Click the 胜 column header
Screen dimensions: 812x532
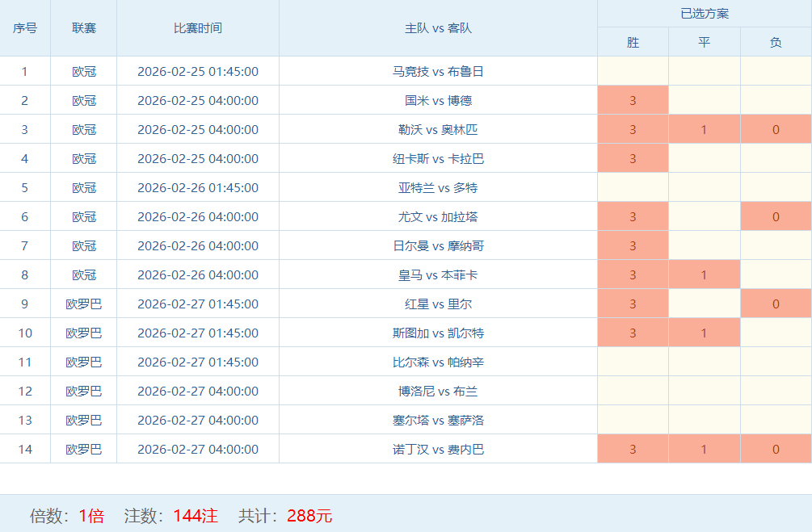633,42
